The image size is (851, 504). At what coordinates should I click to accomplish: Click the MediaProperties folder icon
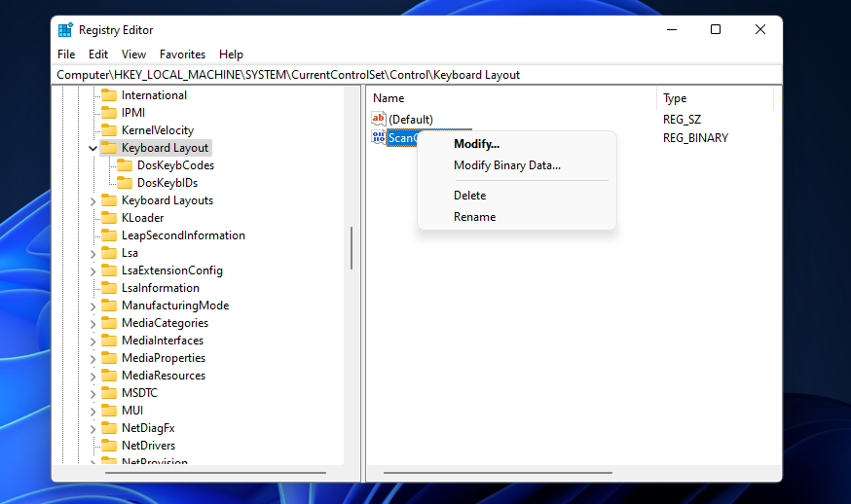(x=109, y=357)
